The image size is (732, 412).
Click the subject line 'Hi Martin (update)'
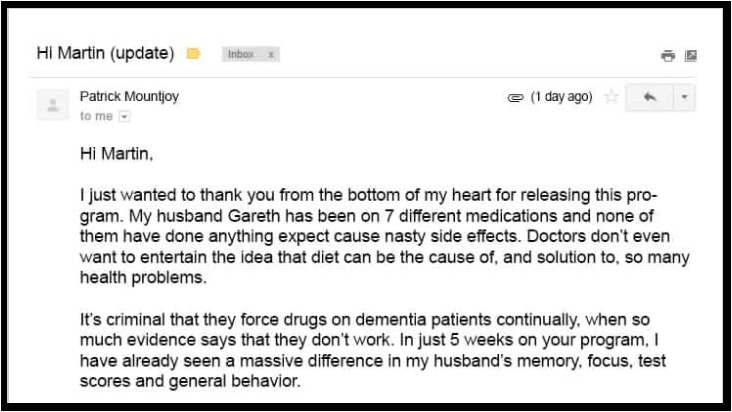106,53
